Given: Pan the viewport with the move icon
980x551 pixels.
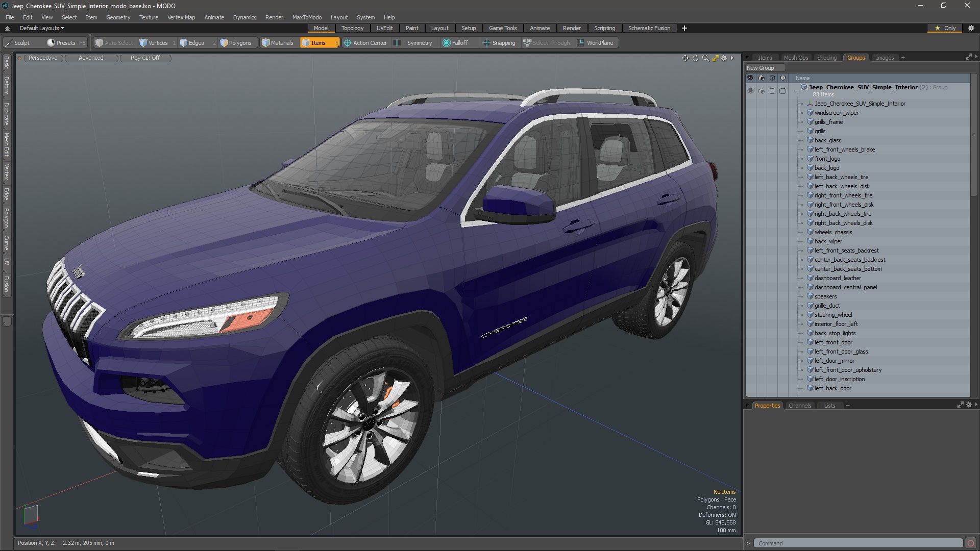Looking at the screenshot, I should pos(685,58).
